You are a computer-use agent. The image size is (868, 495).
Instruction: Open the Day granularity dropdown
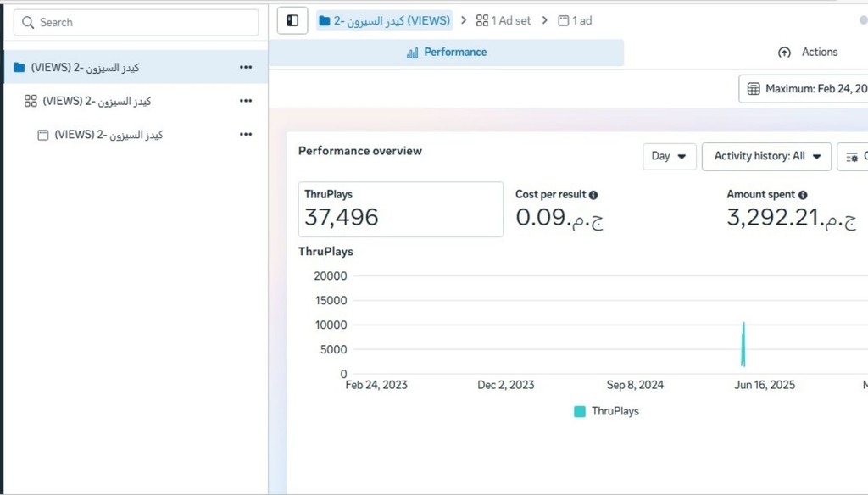tap(669, 157)
